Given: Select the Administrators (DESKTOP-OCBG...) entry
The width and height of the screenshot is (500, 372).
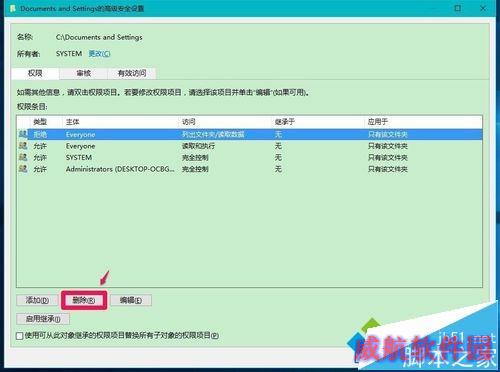Looking at the screenshot, I should [x=249, y=169].
